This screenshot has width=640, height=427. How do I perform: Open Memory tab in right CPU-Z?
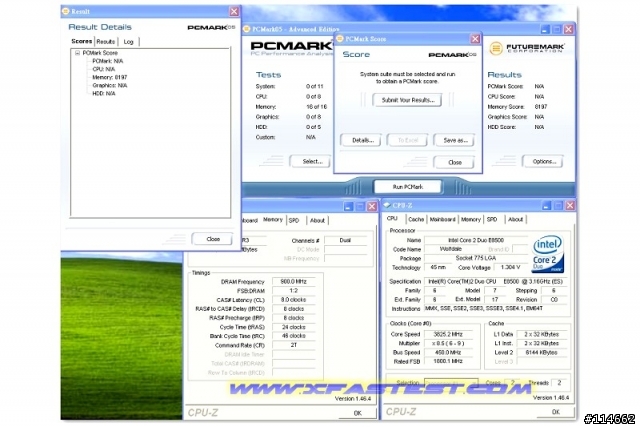coord(471,219)
